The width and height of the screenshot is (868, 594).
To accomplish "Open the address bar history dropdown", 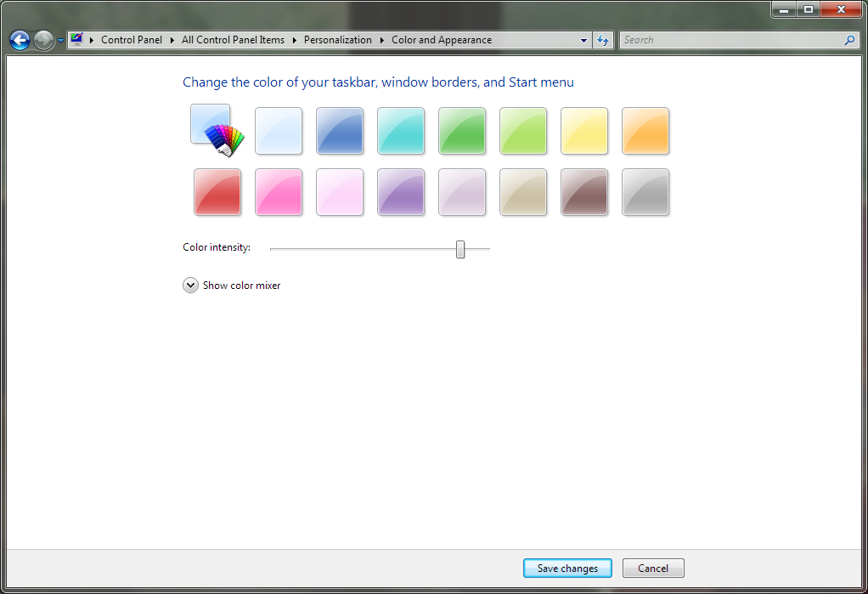I will coord(583,40).
